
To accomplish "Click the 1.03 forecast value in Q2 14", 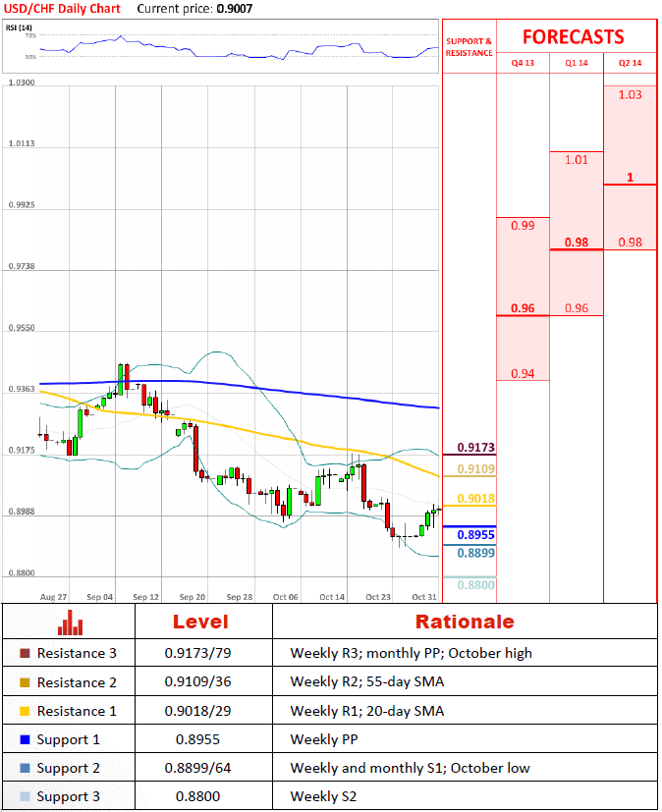I will (x=631, y=94).
